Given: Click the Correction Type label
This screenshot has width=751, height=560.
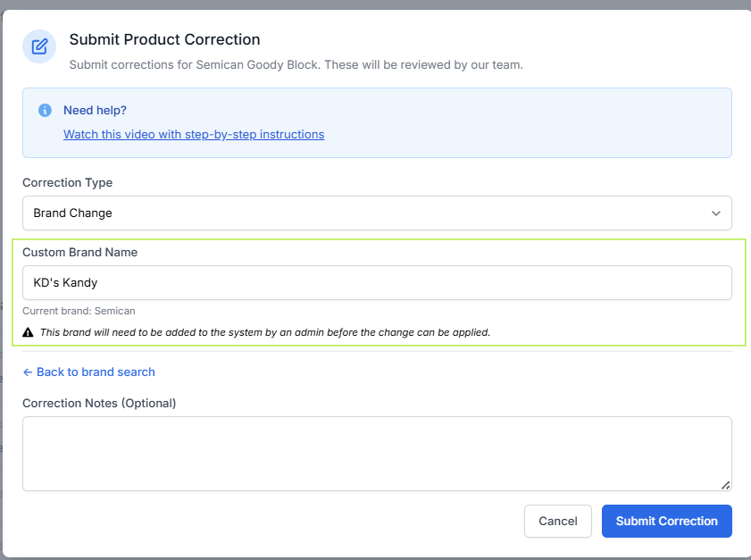Looking at the screenshot, I should point(67,182).
